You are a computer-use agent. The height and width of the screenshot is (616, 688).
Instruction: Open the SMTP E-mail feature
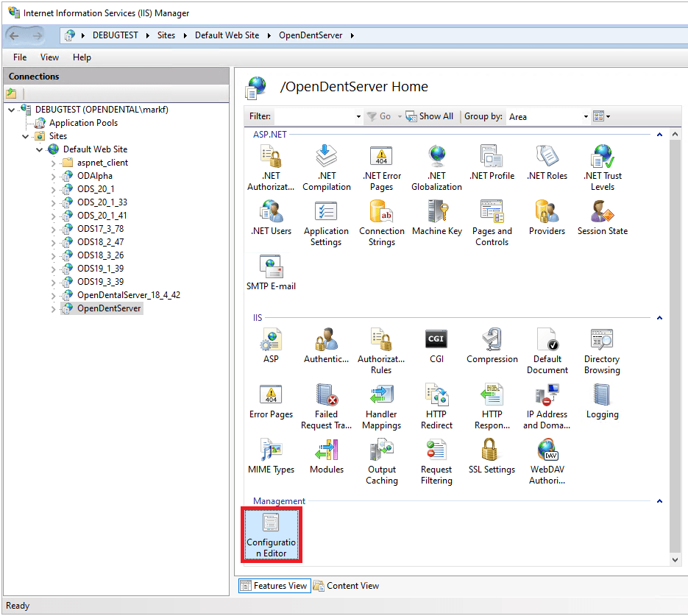click(272, 270)
